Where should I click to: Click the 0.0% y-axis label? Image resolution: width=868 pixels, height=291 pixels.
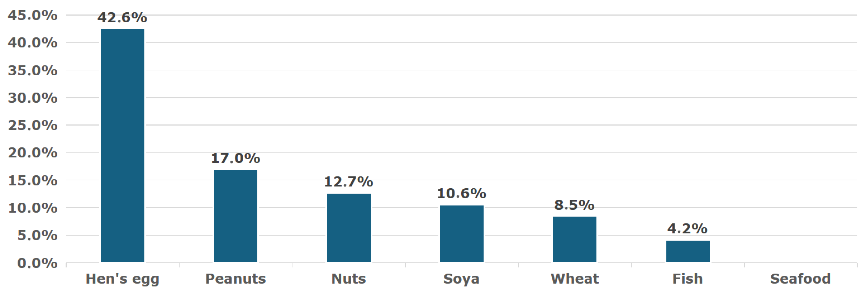point(37,263)
